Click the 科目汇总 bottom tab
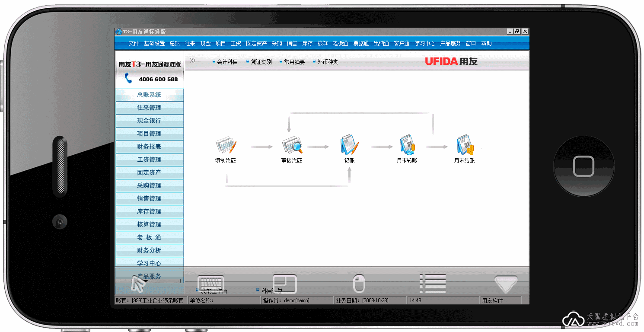644x332 pixels. tap(269, 291)
